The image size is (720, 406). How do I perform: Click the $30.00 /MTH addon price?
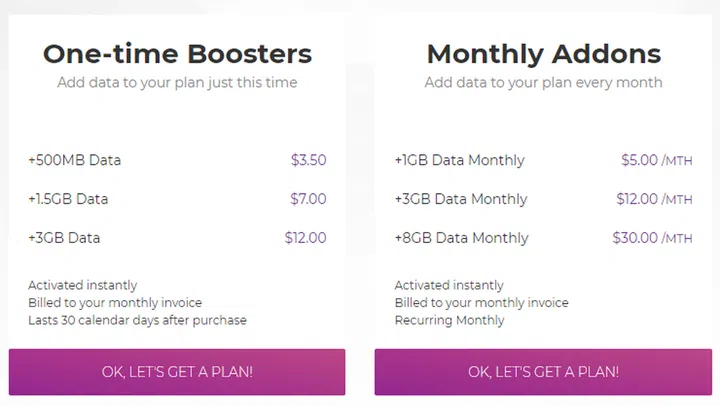[652, 238]
